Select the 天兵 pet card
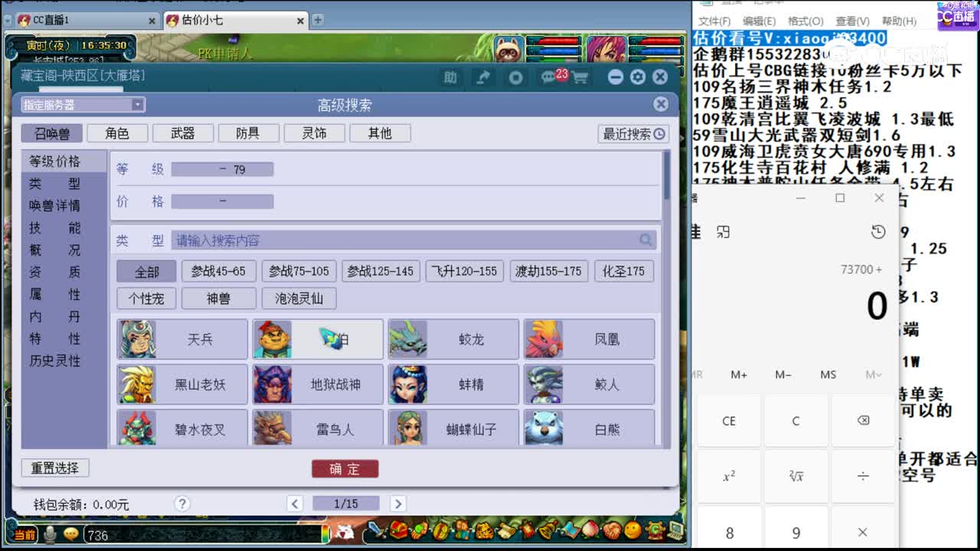Image resolution: width=980 pixels, height=551 pixels. click(x=182, y=339)
